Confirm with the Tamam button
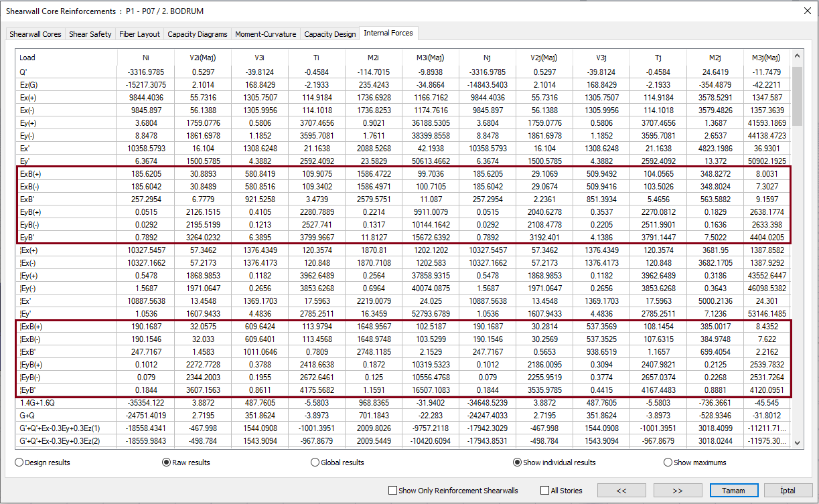The width and height of the screenshot is (819, 504). click(733, 491)
